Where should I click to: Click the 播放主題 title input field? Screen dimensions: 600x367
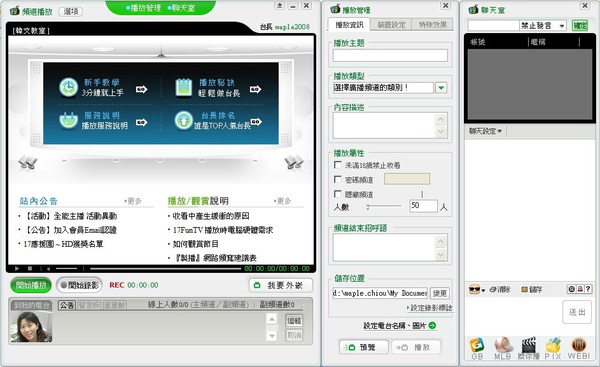click(390, 55)
